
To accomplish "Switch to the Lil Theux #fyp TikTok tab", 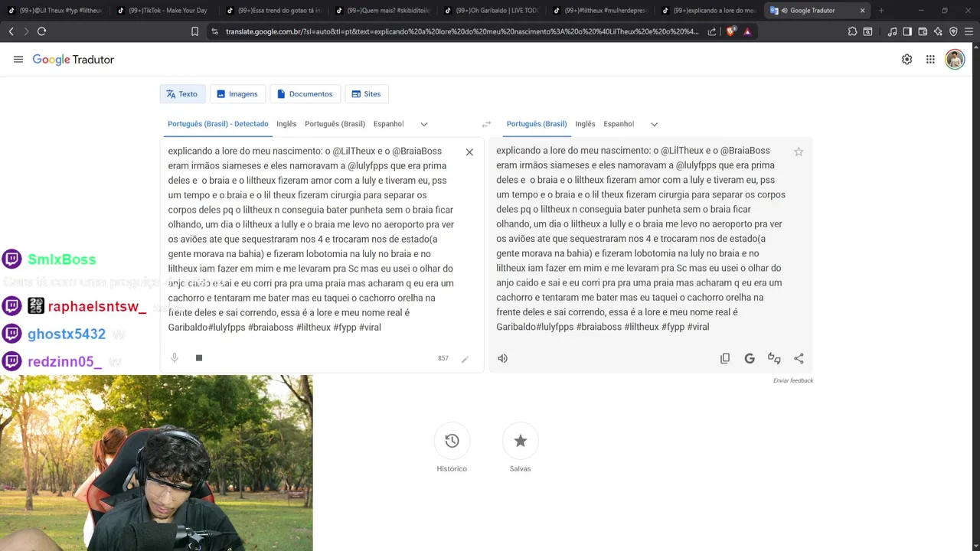I will (55, 11).
